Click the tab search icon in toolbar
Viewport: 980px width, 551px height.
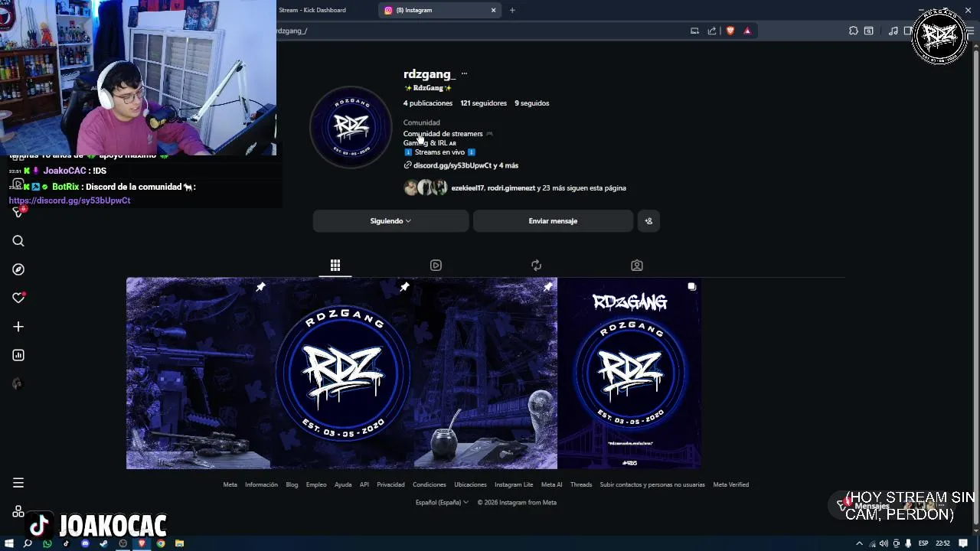(x=869, y=31)
